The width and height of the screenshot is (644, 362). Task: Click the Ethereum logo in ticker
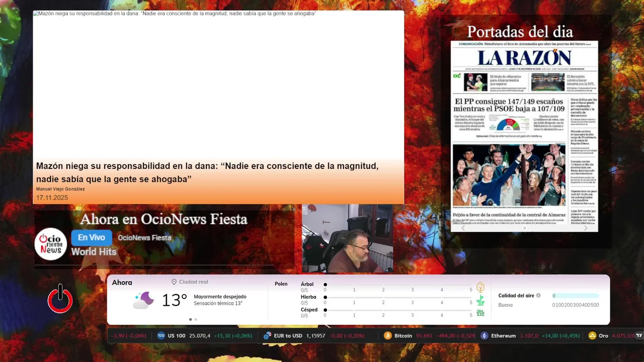(x=484, y=336)
